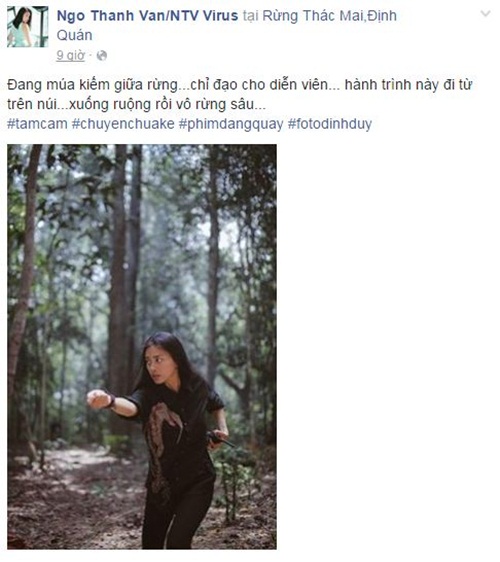500x562 pixels.
Task: Open the #phimdangquay hashtag
Action: tap(231, 124)
